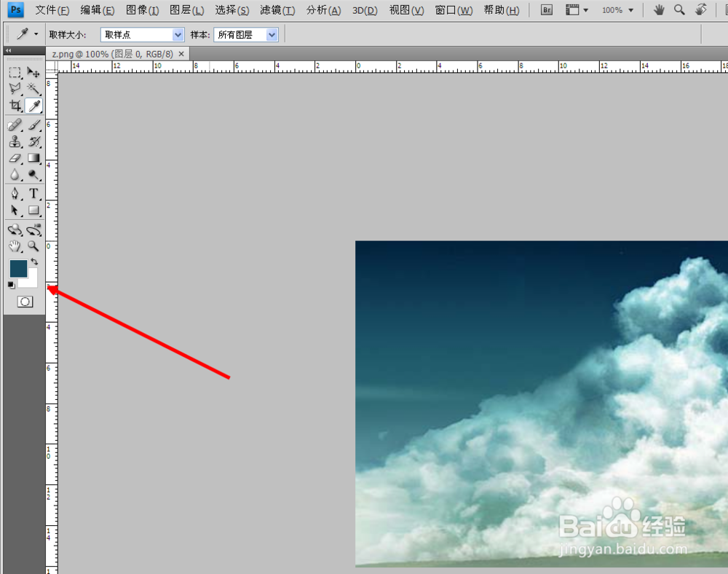Open the tool preset picker arrow
The width and height of the screenshot is (728, 574).
(x=36, y=34)
